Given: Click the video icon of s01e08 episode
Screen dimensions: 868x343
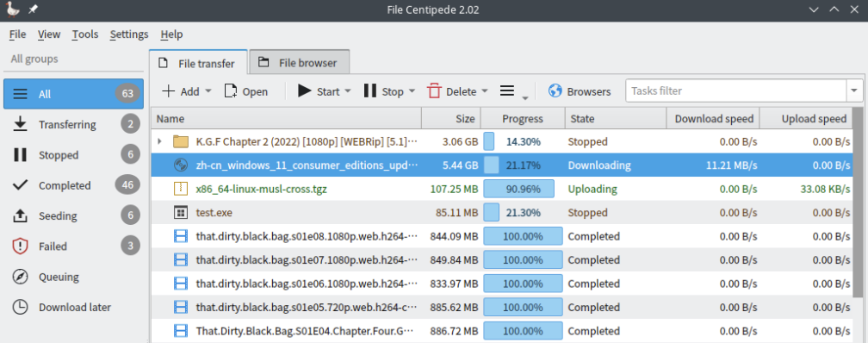Looking at the screenshot, I should pyautogui.click(x=181, y=236).
